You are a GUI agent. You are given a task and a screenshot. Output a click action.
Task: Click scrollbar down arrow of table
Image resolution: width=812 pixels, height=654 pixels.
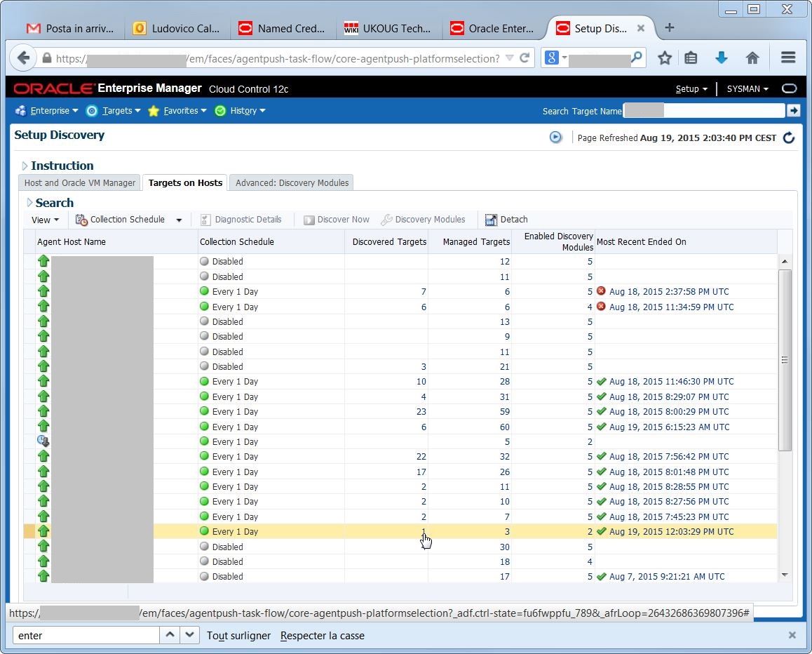(785, 575)
